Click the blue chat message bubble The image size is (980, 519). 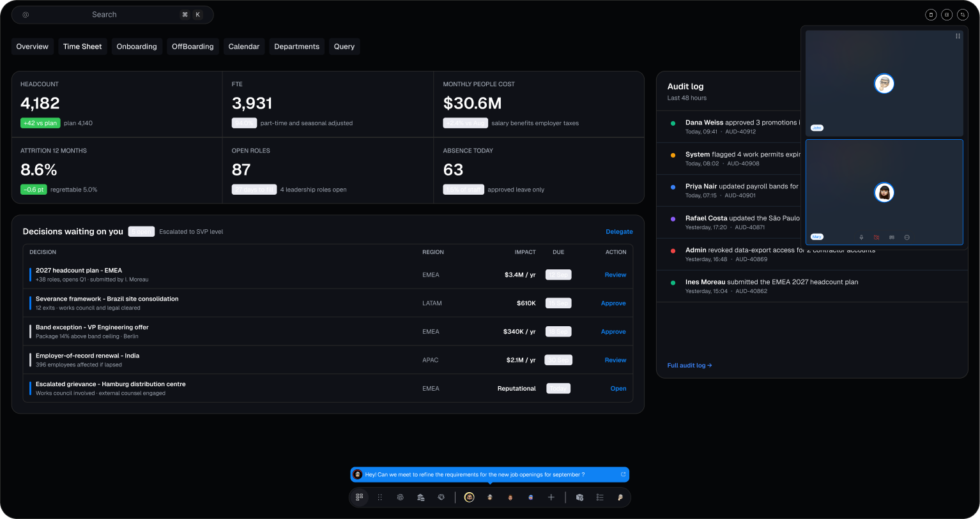490,474
